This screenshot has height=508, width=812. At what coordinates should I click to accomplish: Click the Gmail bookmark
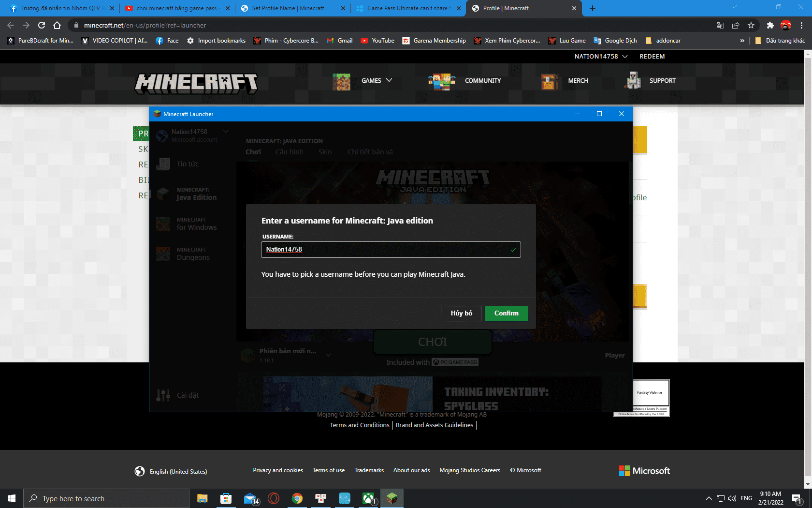340,41
